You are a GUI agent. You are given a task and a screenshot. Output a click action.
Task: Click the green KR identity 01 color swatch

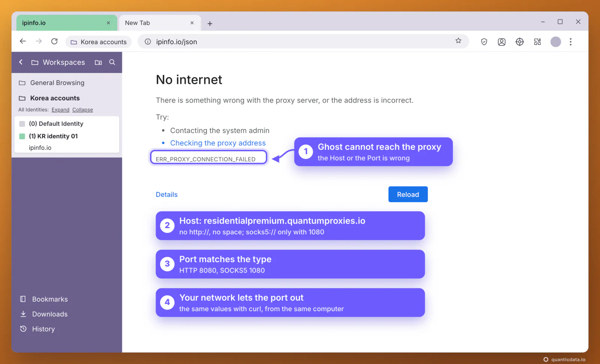pos(22,136)
